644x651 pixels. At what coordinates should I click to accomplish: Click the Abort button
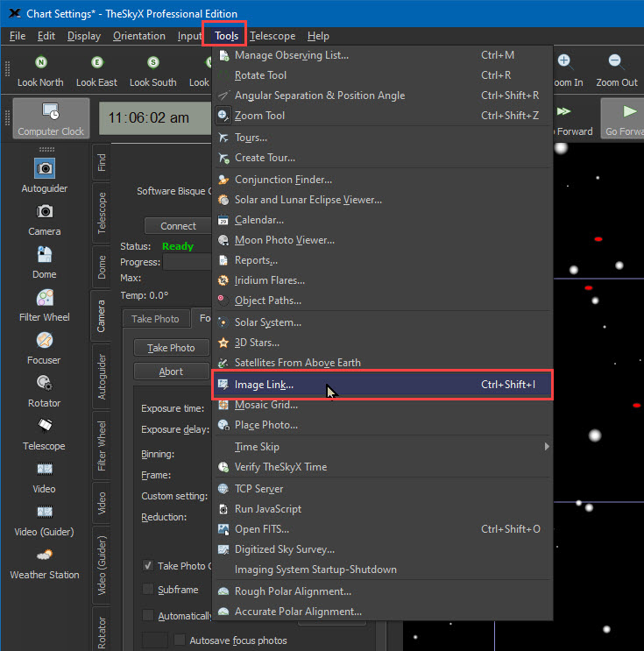coord(171,371)
